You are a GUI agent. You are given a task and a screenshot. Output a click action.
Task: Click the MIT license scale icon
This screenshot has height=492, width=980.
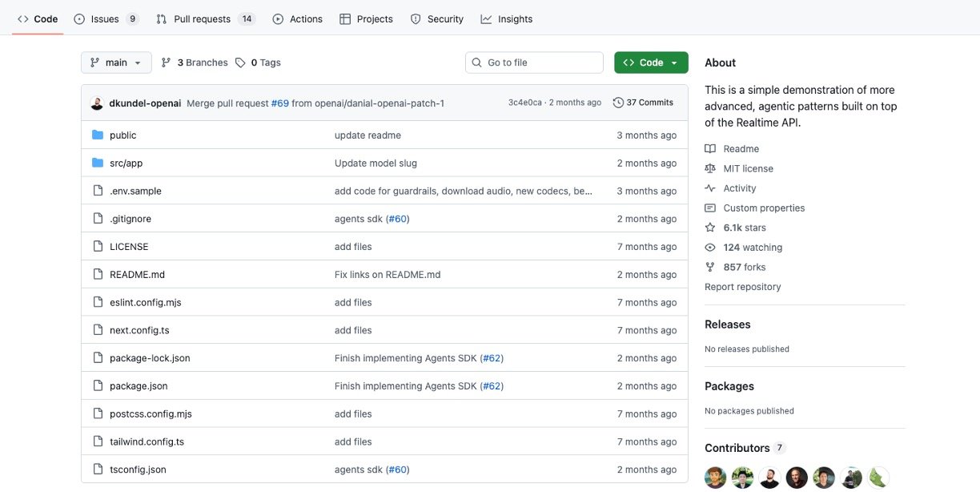(x=710, y=168)
